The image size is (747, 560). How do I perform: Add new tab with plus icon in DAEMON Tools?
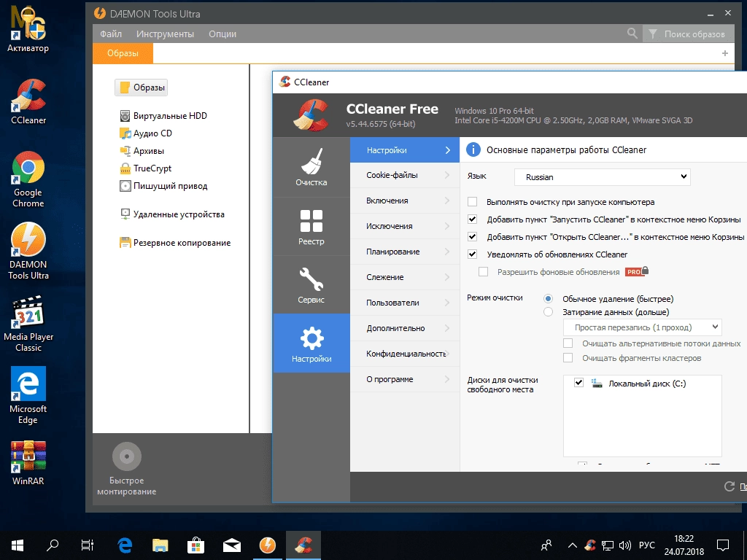[724, 53]
